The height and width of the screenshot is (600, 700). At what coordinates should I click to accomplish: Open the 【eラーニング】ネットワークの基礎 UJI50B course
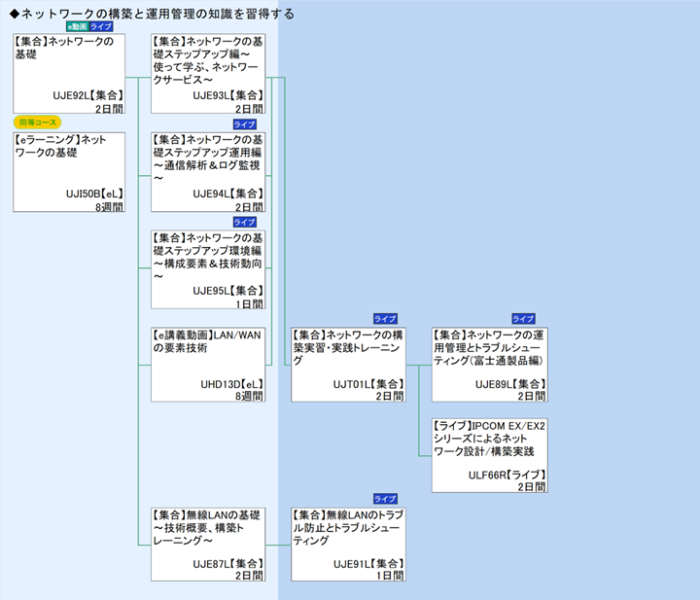pos(69,171)
